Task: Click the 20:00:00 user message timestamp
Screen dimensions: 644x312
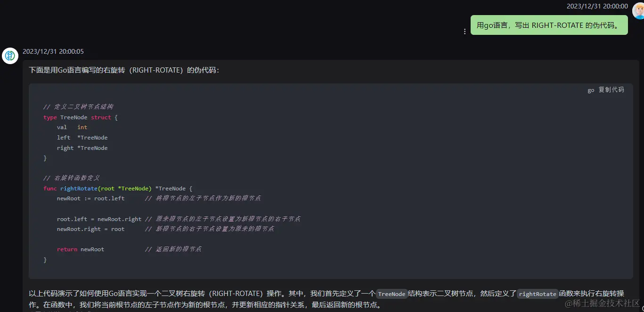Action: coord(597,6)
